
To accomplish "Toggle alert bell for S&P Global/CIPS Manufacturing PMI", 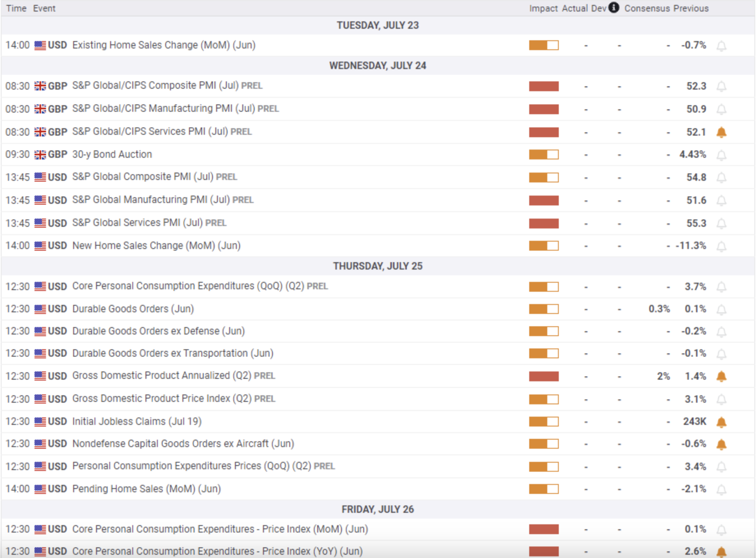I will coord(721,109).
